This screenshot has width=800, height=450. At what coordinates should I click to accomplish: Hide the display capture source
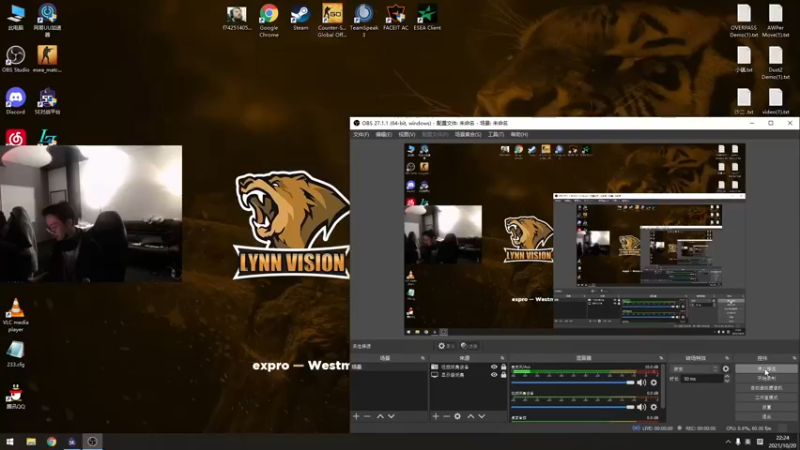pyautogui.click(x=494, y=375)
